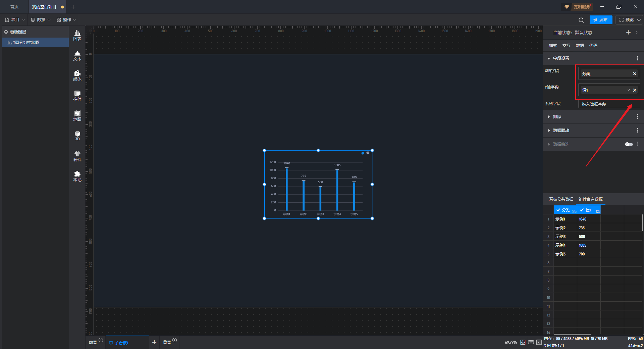Image resolution: width=644 pixels, height=349 pixels.
Task: Switch to the 交互 tab
Action: coord(567,46)
